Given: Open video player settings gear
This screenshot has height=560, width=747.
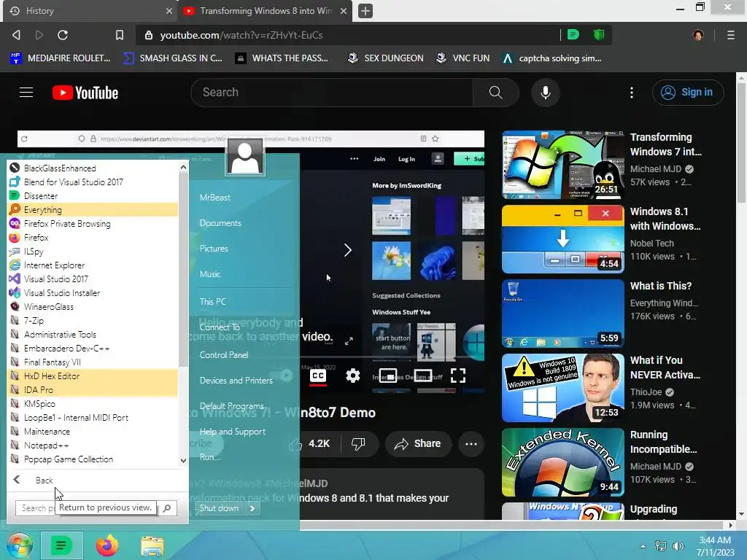Looking at the screenshot, I should pos(352,376).
